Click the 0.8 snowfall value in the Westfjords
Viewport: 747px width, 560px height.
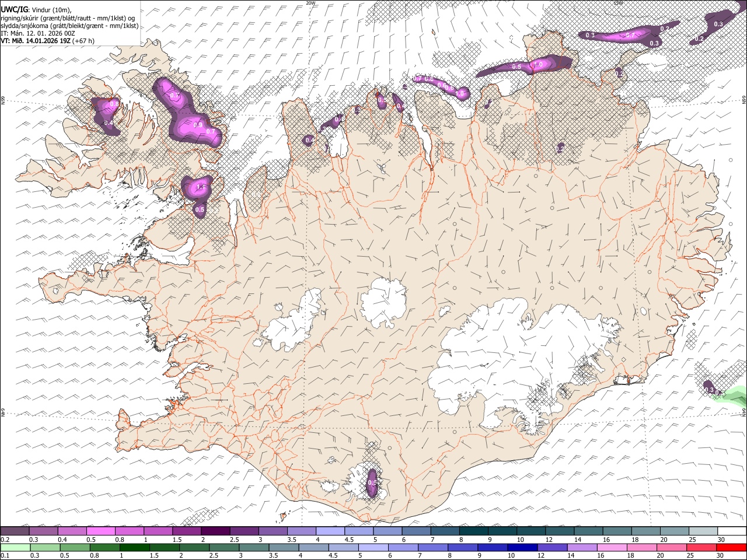pyautogui.click(x=114, y=105)
